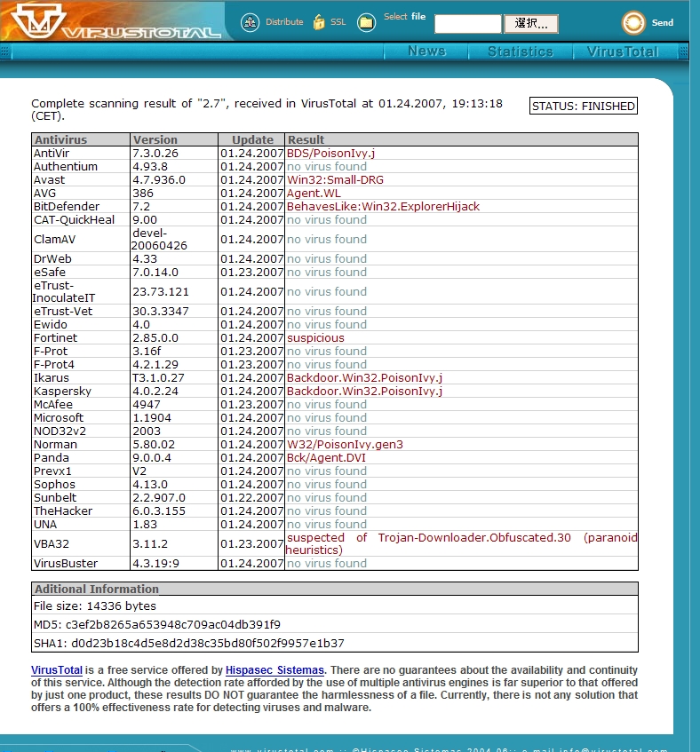Click the SSL label
This screenshot has height=752, width=700.
[338, 22]
